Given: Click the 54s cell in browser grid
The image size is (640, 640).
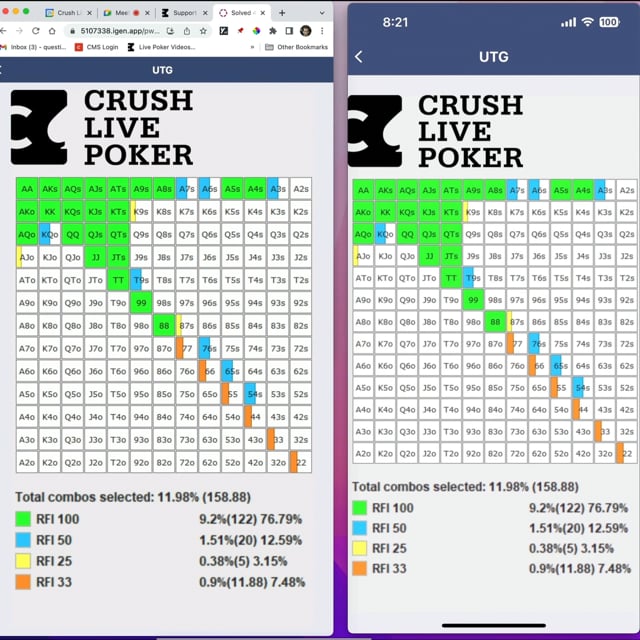Looking at the screenshot, I should (x=255, y=394).
